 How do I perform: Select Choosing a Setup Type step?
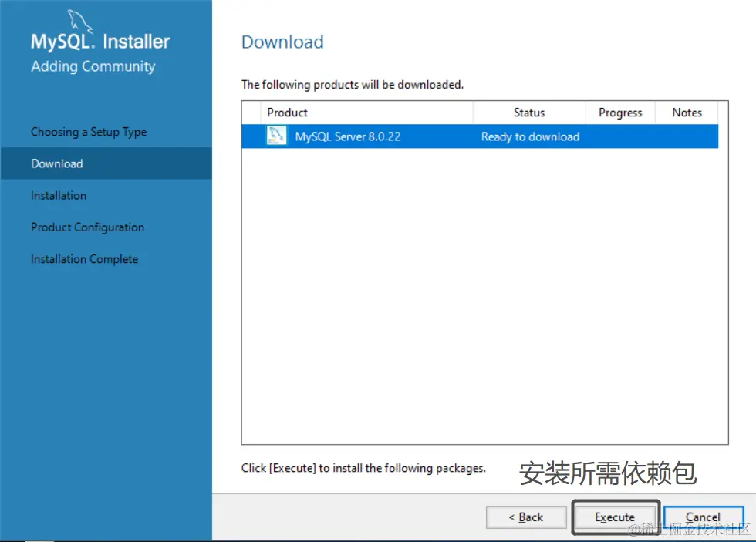click(89, 132)
